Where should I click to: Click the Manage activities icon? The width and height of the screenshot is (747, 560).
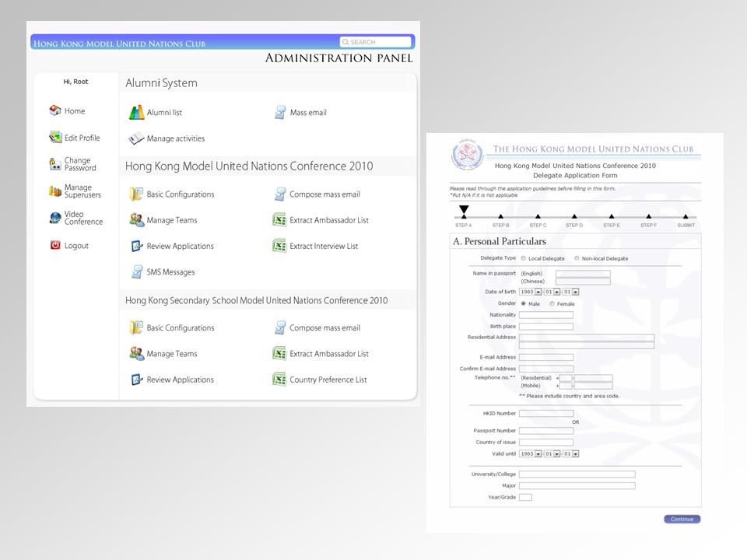click(x=136, y=139)
